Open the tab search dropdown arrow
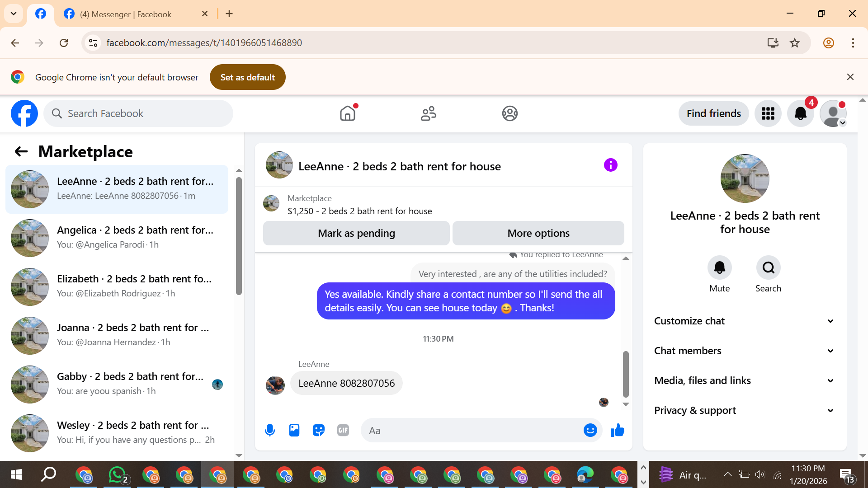Image resolution: width=868 pixels, height=488 pixels. point(14,14)
